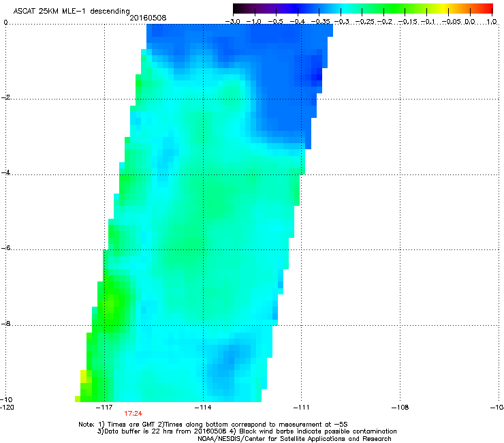504x443 pixels.
Task: Click the longitude label -117
Action: point(104,408)
